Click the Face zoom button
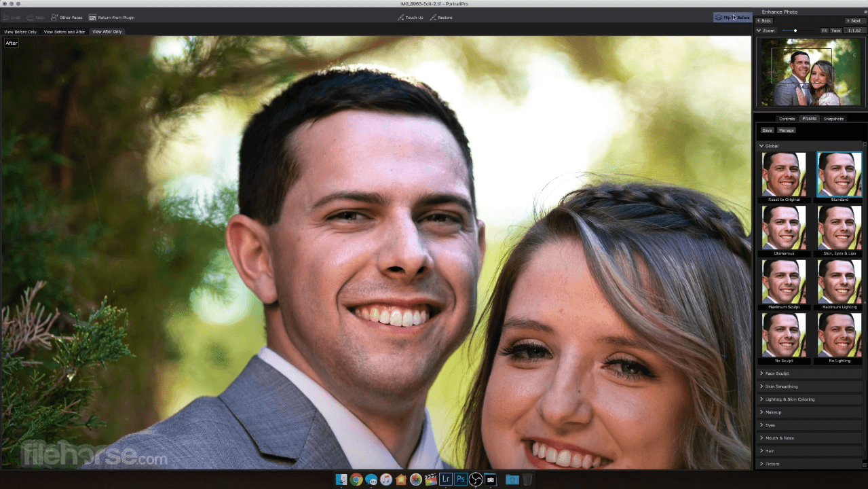This screenshot has width=868, height=489. [836, 31]
